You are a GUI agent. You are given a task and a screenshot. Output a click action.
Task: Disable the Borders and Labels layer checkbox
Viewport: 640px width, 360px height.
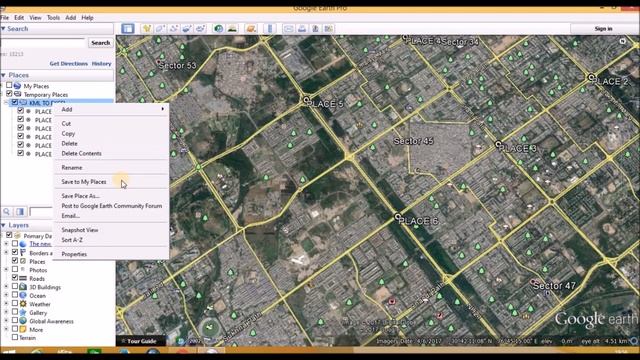click(x=15, y=252)
